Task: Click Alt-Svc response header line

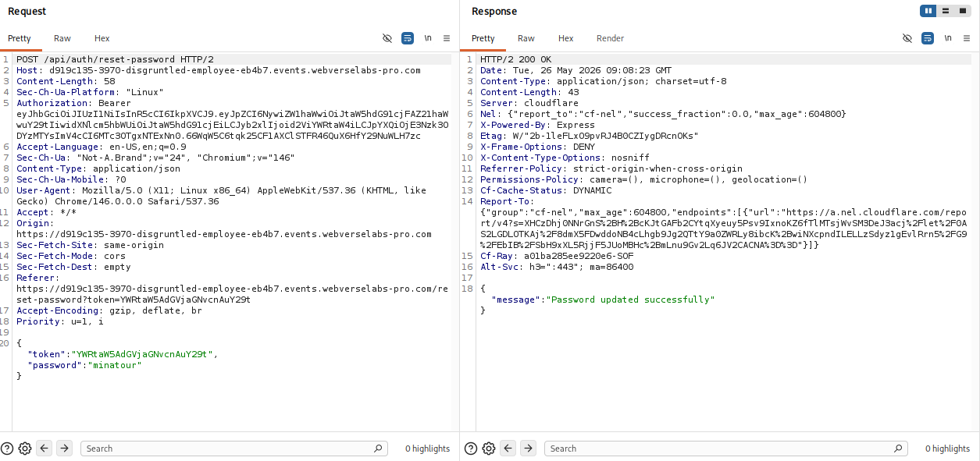Action: click(x=557, y=267)
